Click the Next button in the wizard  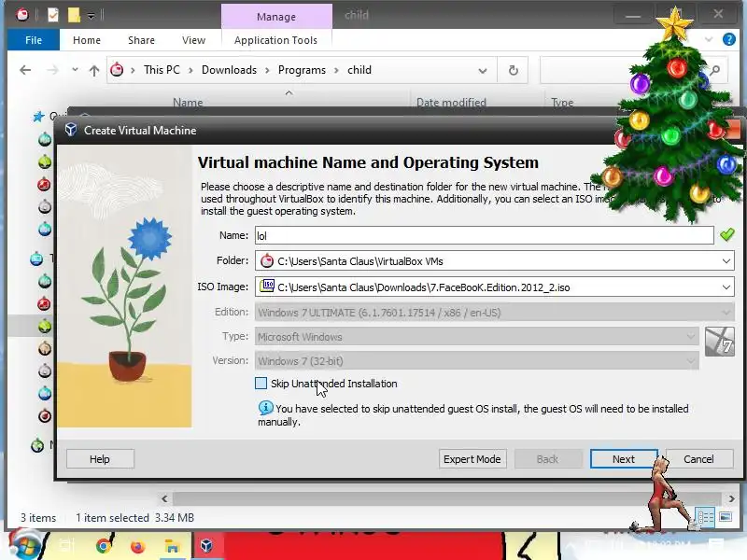click(623, 459)
